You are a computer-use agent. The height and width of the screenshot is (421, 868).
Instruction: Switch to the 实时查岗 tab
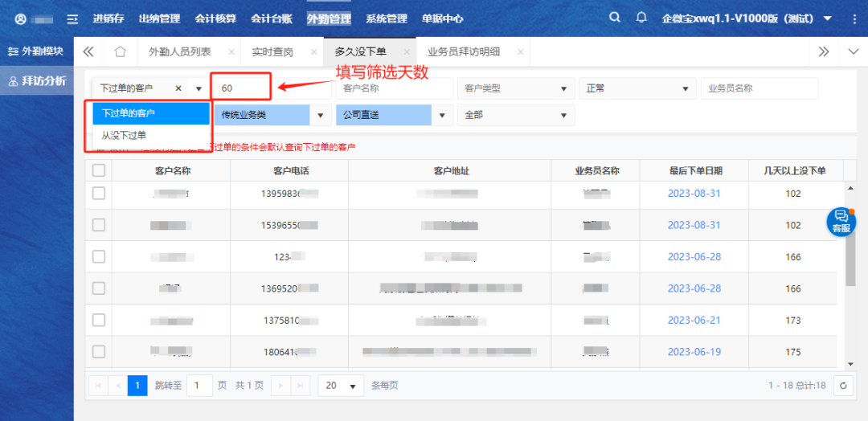point(272,51)
